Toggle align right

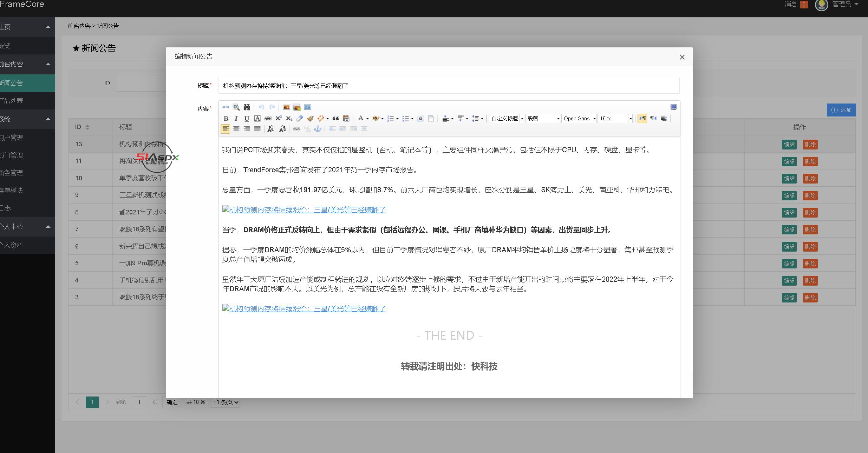click(247, 129)
